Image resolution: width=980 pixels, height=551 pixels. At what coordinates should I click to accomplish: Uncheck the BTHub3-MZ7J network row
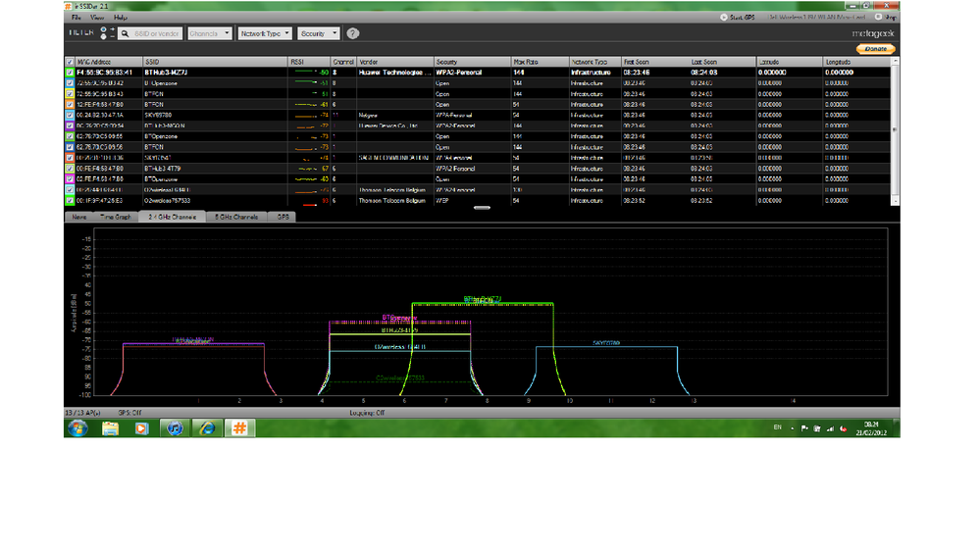pyautogui.click(x=70, y=73)
